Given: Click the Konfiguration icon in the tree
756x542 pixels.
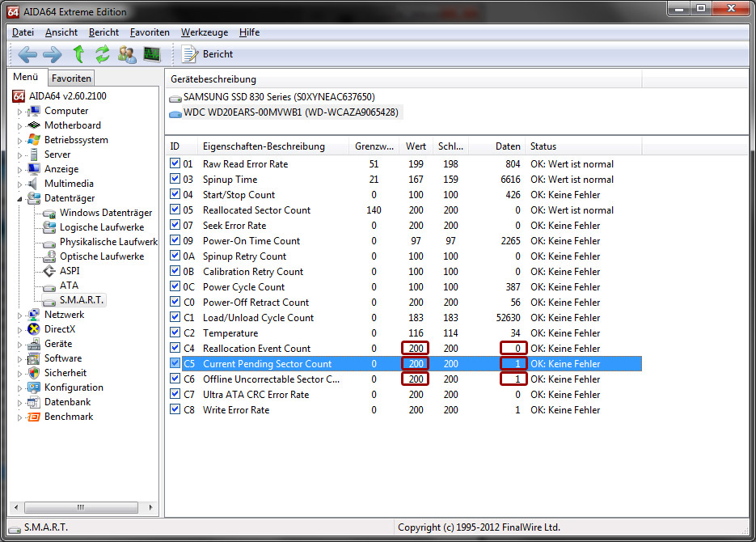Looking at the screenshot, I should pos(34,387).
